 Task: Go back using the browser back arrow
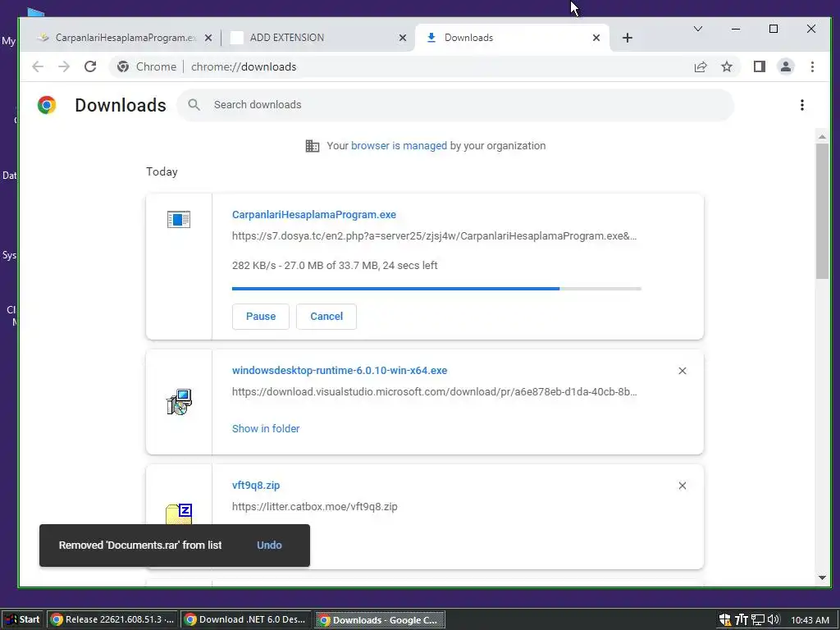point(38,66)
